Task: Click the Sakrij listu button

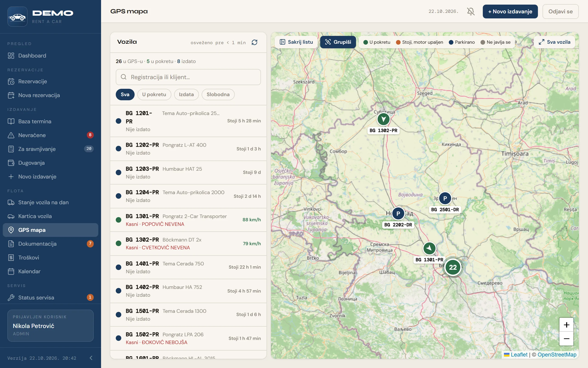Action: (x=296, y=42)
